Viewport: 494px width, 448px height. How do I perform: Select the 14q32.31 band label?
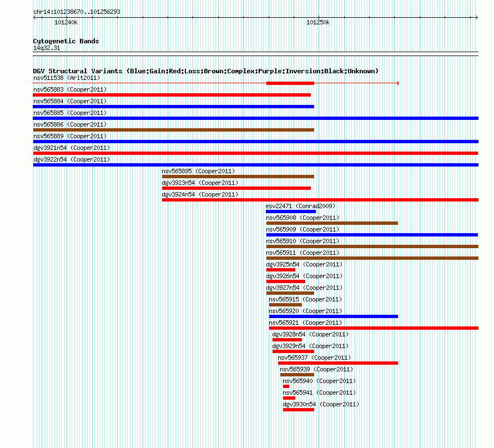coord(47,48)
